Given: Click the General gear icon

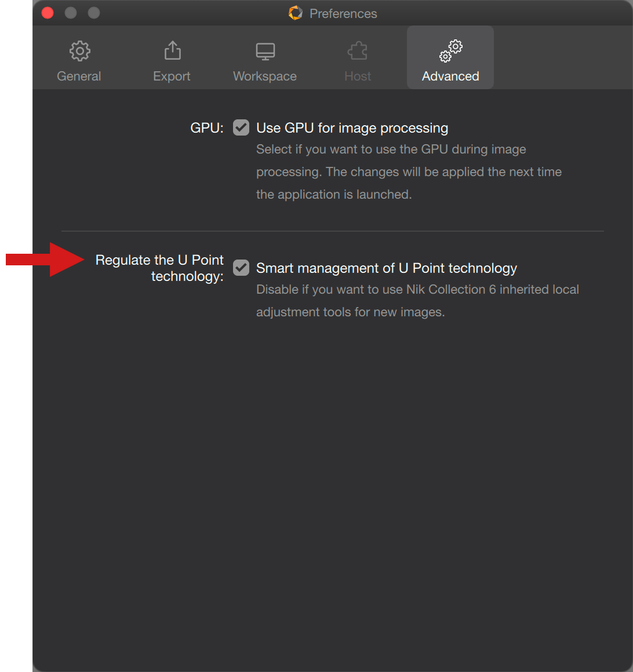Looking at the screenshot, I should tap(80, 52).
